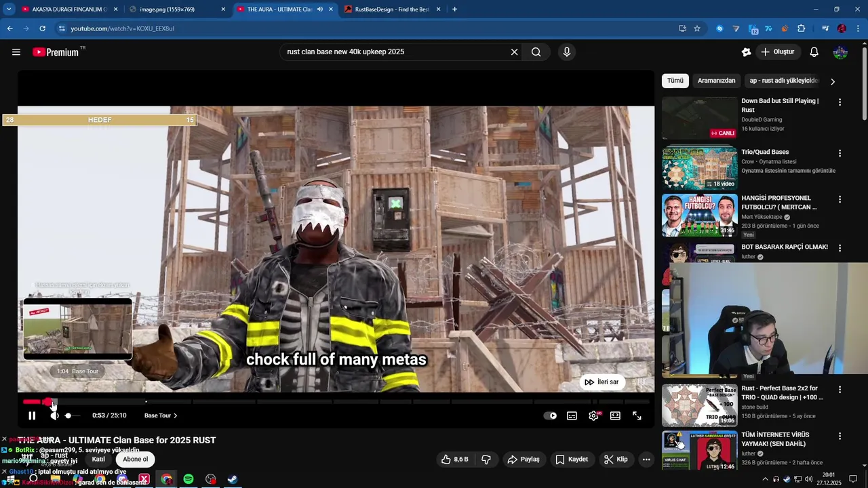
Task: Mute the video volume speaker icon
Action: 54,415
